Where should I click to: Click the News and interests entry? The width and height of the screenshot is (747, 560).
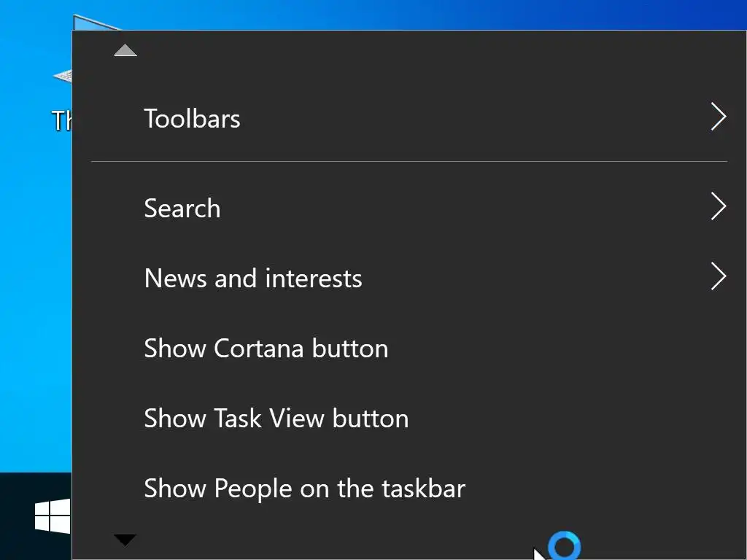253,279
